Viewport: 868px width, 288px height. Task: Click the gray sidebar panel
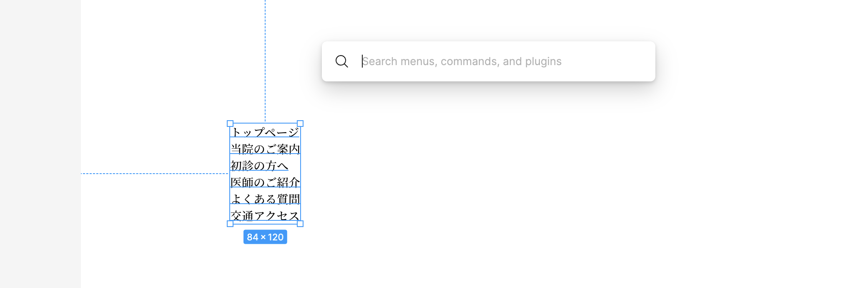click(40, 144)
